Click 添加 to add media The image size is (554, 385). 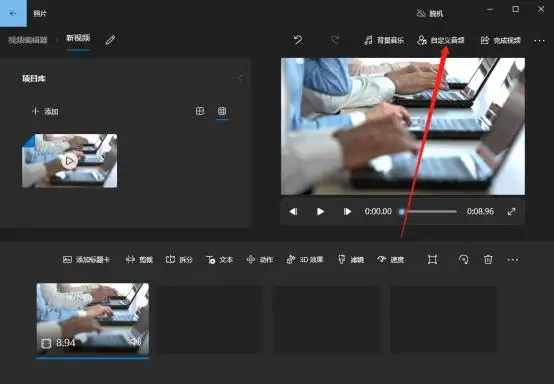coord(45,112)
